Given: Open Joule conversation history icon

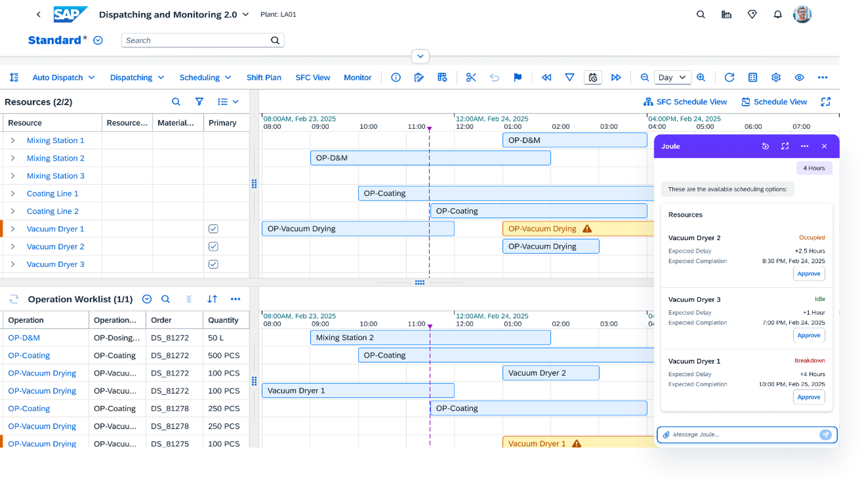Looking at the screenshot, I should [765, 146].
